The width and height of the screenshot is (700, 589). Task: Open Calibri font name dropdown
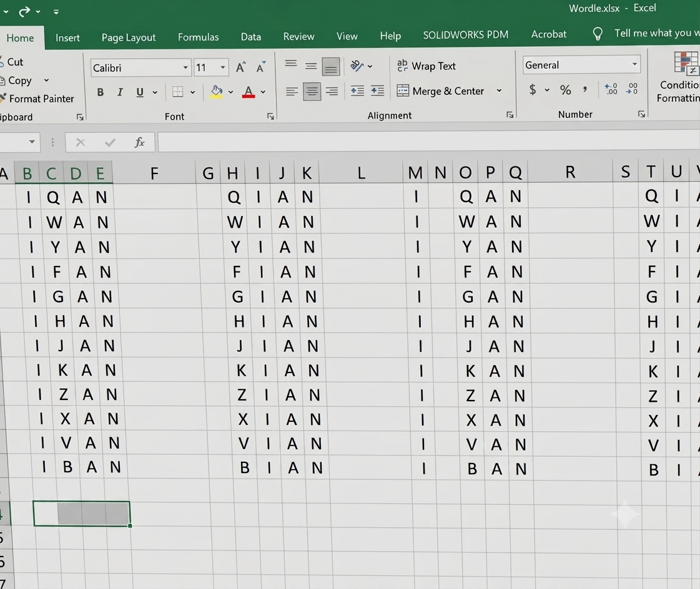click(x=185, y=68)
